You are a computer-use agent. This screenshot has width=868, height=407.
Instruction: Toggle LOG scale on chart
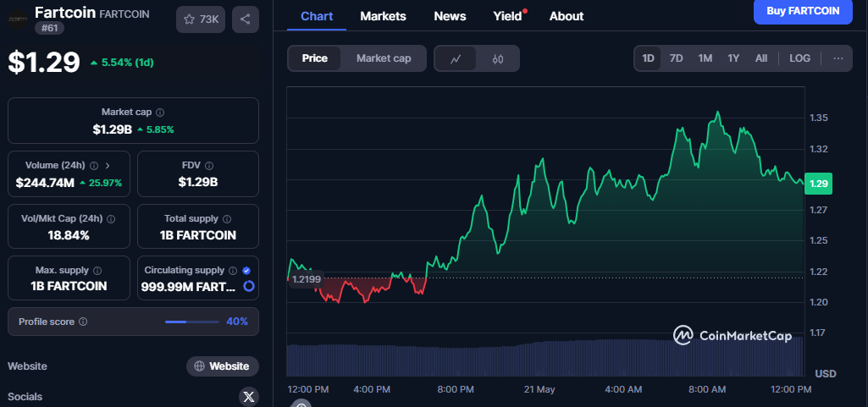tap(800, 58)
